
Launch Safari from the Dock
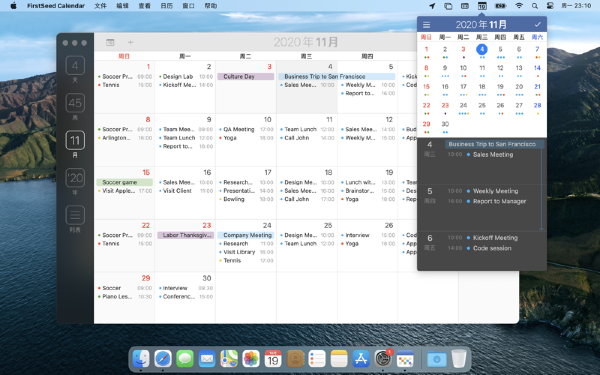coord(163,359)
